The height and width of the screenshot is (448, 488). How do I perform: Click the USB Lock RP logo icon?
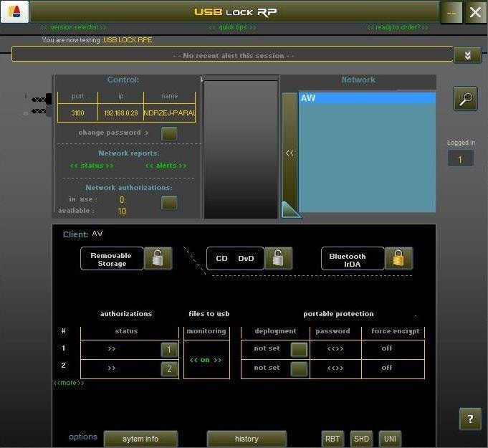(14, 12)
